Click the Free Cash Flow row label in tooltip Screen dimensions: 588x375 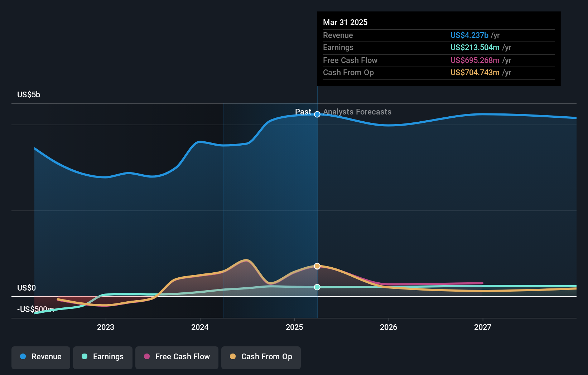click(350, 60)
